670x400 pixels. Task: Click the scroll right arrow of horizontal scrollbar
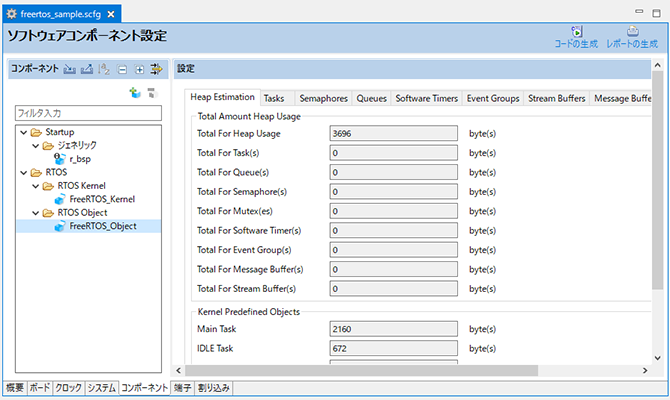645,371
